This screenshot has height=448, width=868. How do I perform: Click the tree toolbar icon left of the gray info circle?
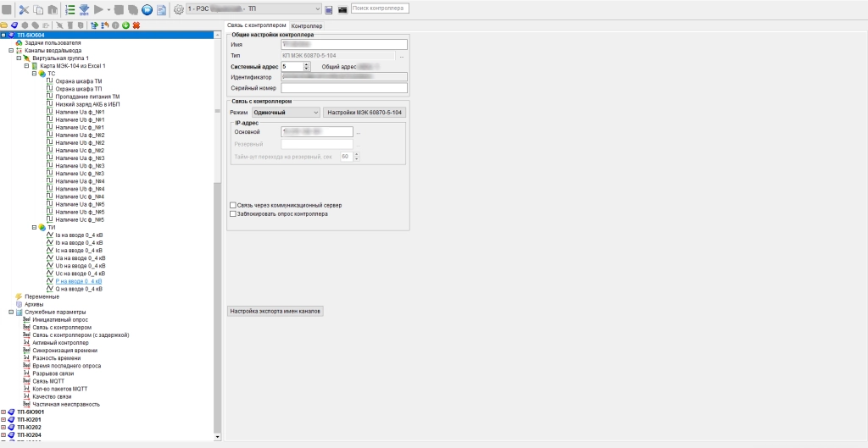105,25
